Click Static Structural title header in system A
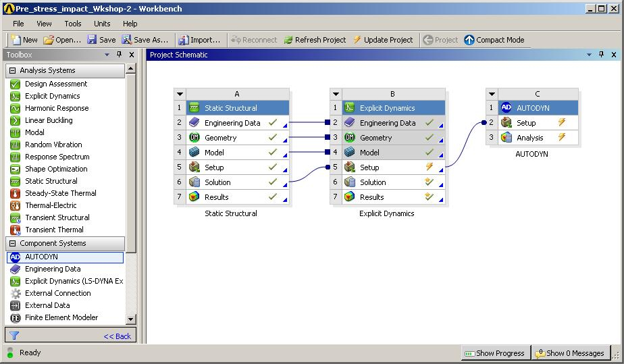 tap(238, 108)
